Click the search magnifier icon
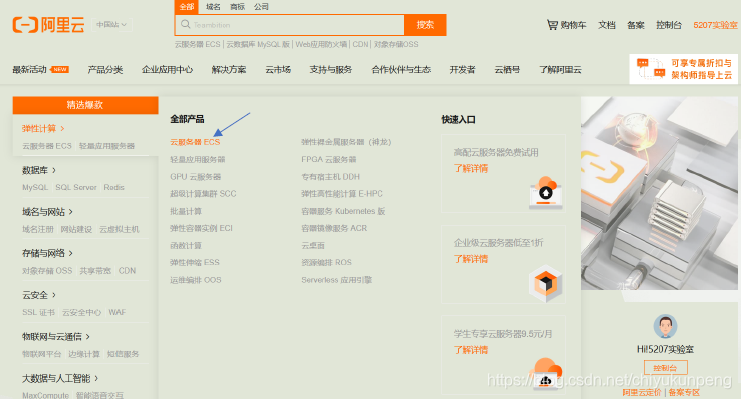The height and width of the screenshot is (399, 741). point(186,25)
